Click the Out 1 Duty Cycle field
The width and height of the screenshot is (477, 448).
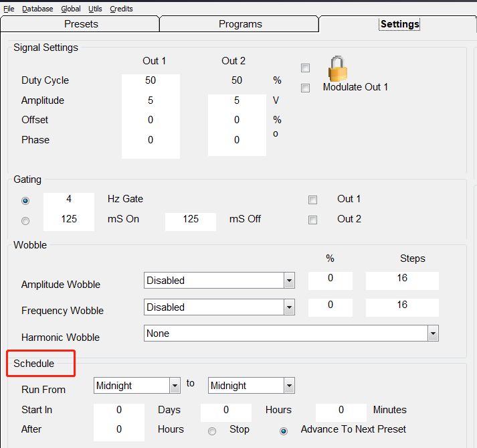tap(151, 80)
